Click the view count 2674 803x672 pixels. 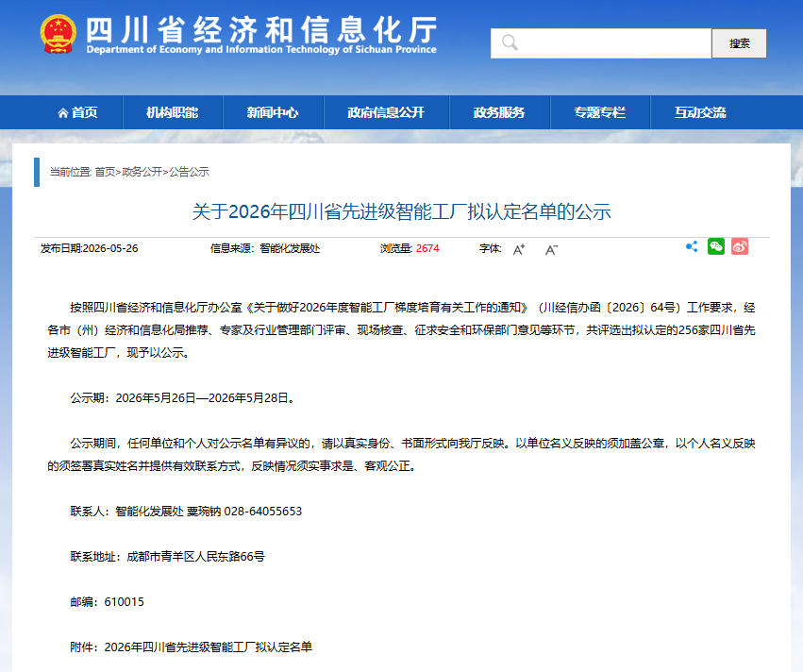pyautogui.click(x=427, y=248)
